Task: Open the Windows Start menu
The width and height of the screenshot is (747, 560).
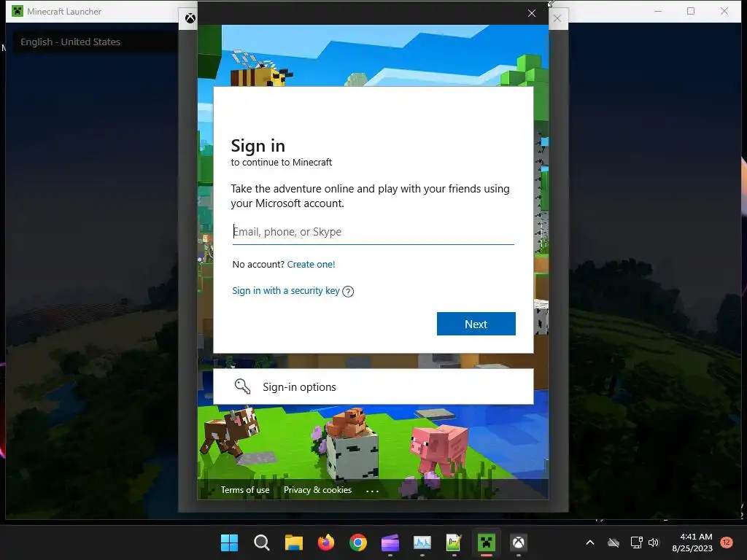Action: 229,542
